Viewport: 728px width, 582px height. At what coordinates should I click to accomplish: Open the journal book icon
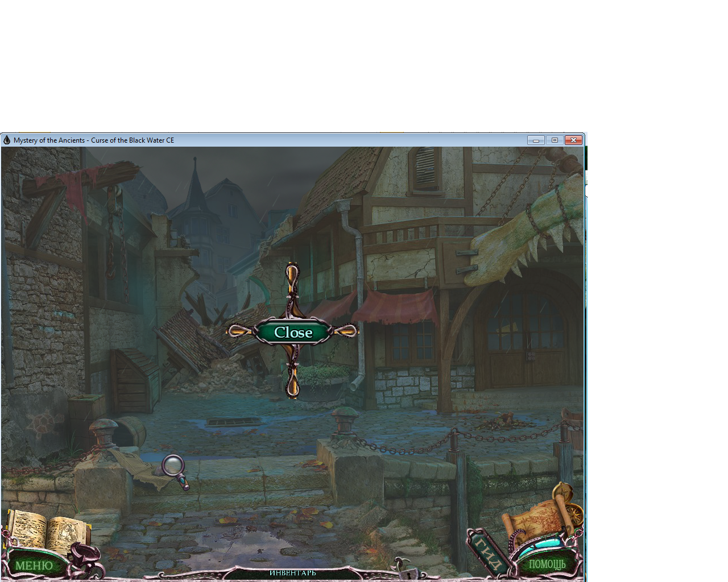[x=48, y=531]
